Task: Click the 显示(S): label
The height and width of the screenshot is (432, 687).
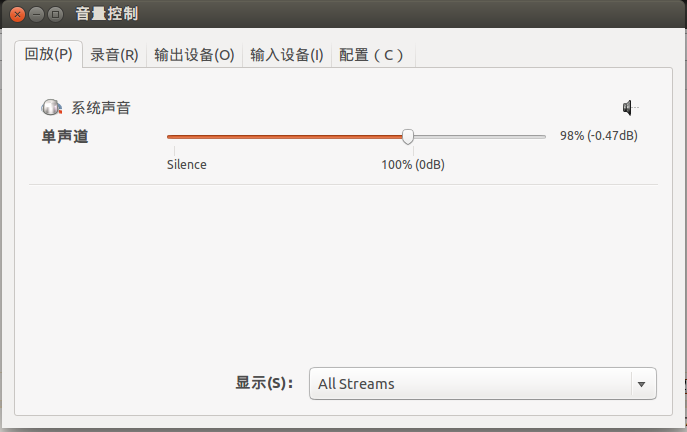Action: 264,383
